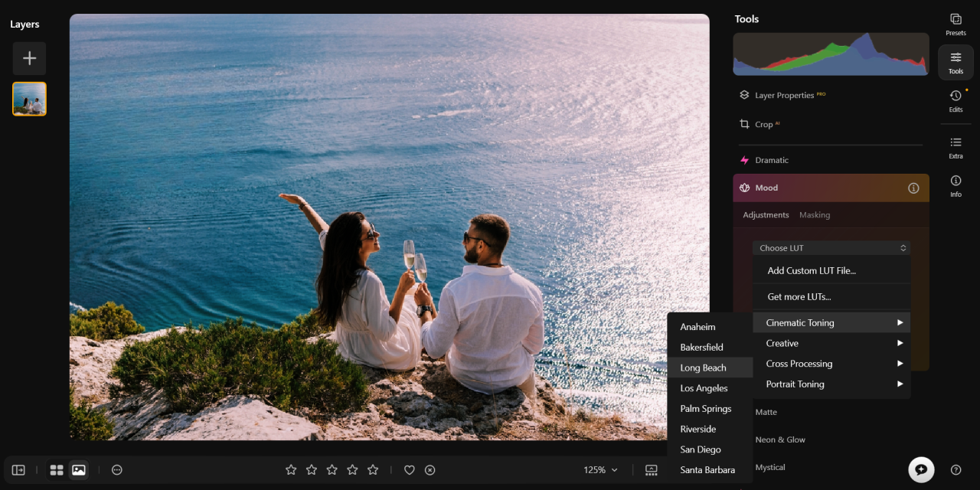Toggle the side panel layout icon
The image size is (980, 490).
point(18,470)
